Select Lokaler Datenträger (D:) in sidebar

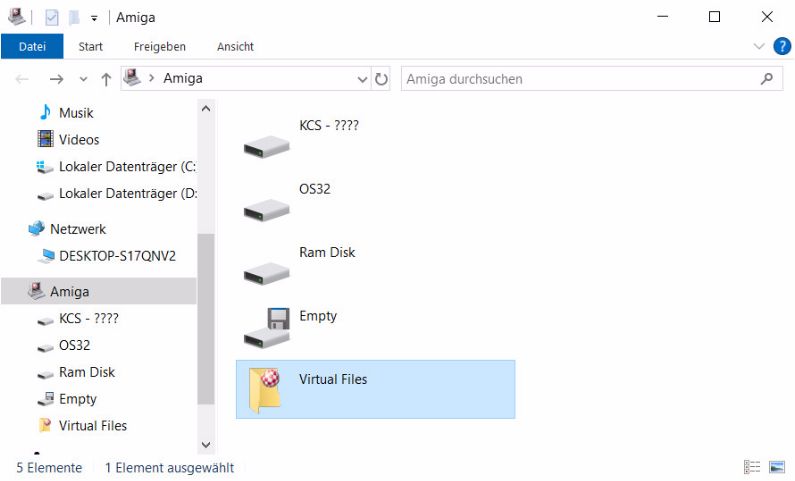(128, 193)
